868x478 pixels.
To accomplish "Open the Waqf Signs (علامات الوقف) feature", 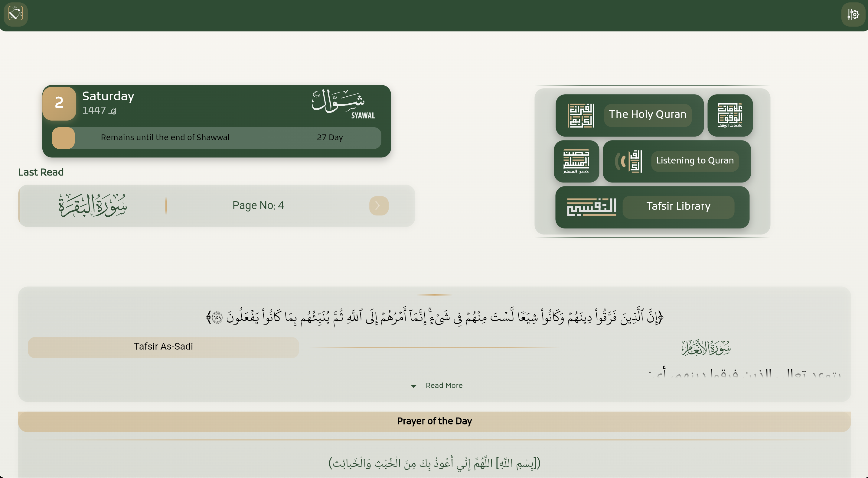I will point(730,115).
